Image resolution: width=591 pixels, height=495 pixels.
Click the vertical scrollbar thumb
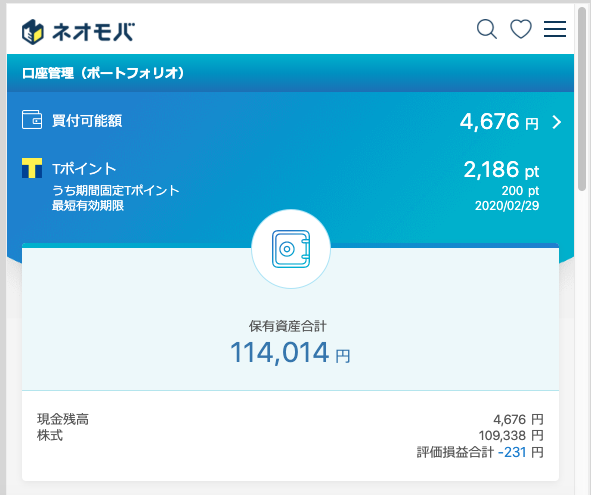[583, 99]
